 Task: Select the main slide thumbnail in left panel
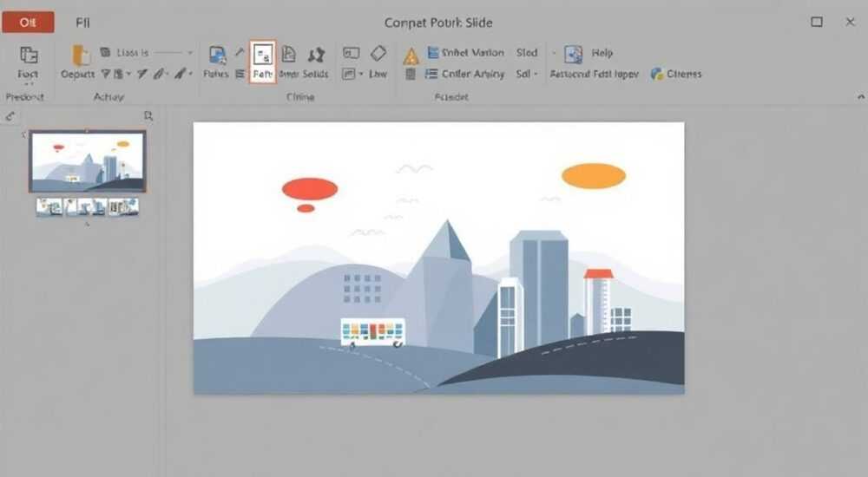[x=88, y=161]
